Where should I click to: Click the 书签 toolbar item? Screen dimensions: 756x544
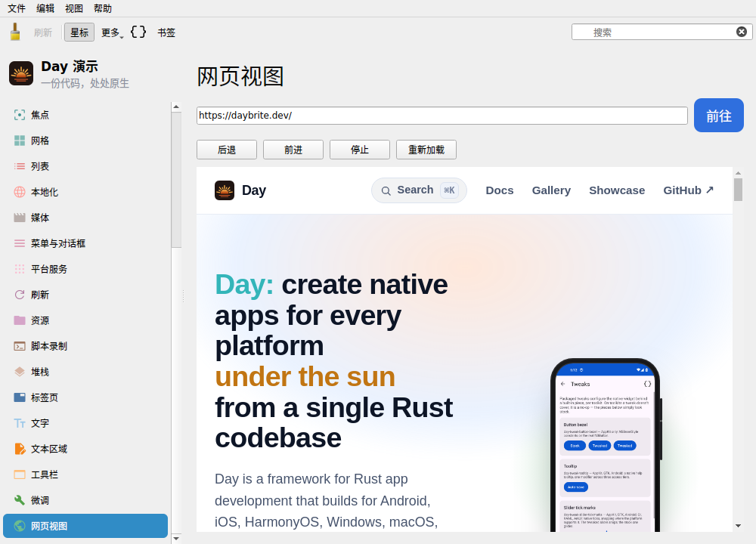[166, 32]
